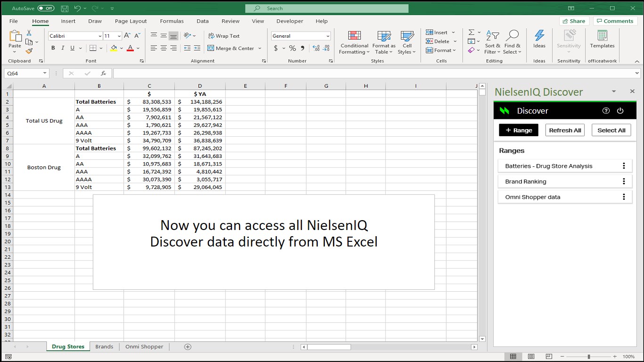
Task: Click the formula bar input field
Action: coord(373,74)
